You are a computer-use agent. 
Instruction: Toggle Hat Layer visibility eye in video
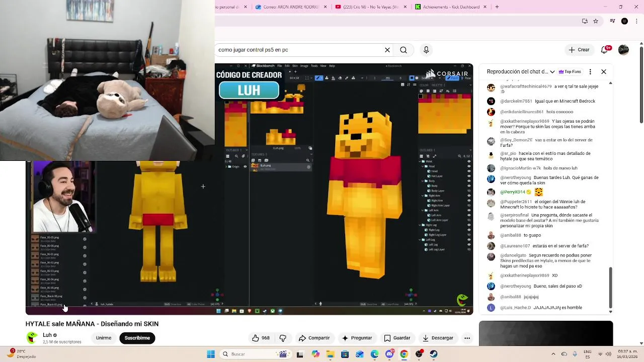pos(469,176)
